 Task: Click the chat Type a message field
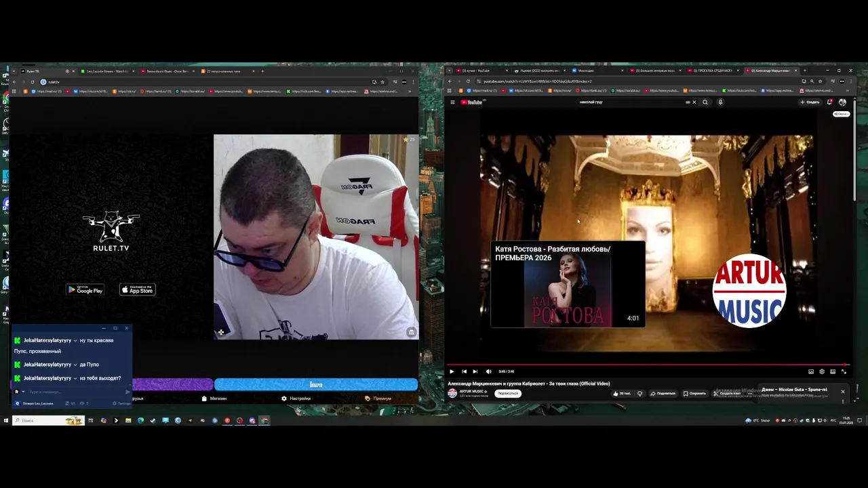[75, 392]
